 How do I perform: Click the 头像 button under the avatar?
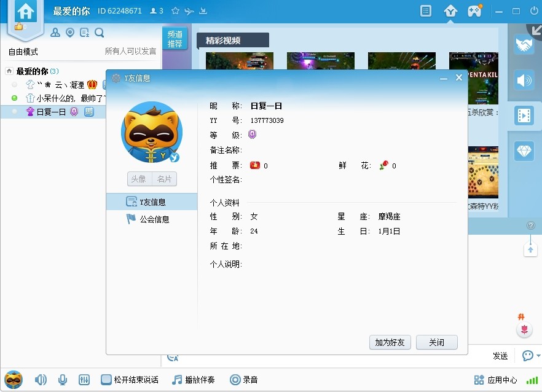[x=139, y=179]
